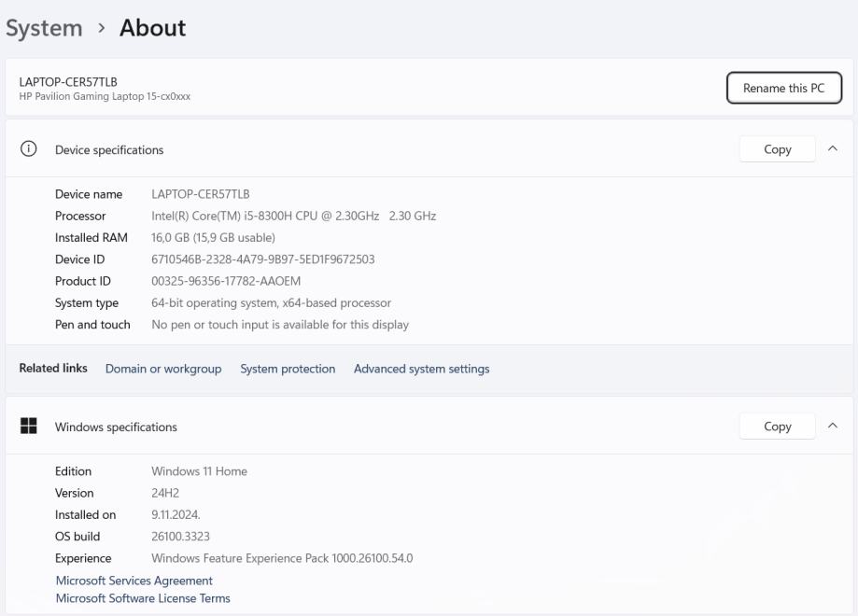The height and width of the screenshot is (616, 858).
Task: Click Installed on value 9.11.2024.
Action: tap(176, 515)
